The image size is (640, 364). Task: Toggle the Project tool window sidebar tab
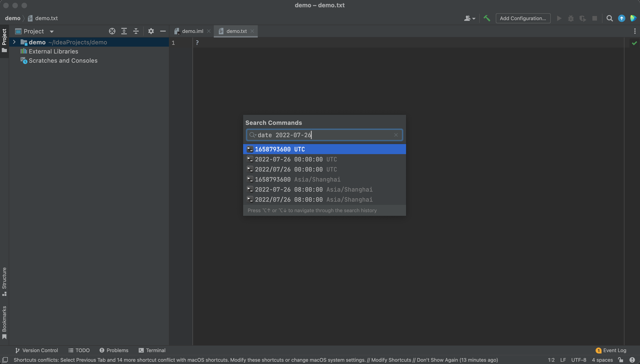[4, 41]
